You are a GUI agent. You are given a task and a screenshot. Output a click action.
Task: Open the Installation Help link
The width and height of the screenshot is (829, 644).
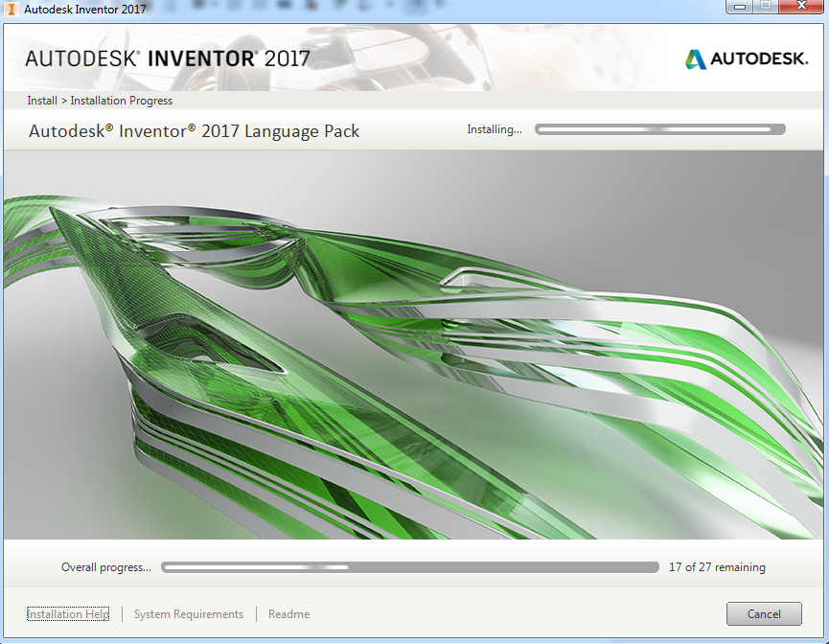(x=68, y=614)
